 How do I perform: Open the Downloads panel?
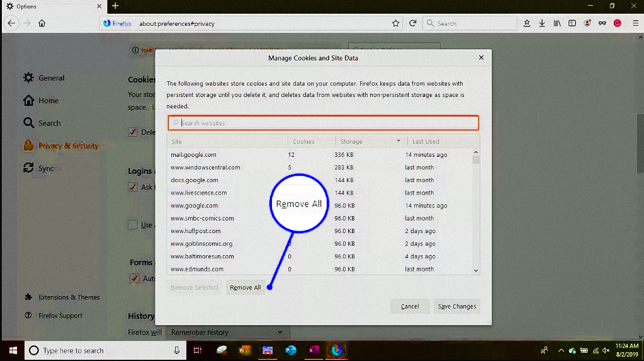coord(542,23)
